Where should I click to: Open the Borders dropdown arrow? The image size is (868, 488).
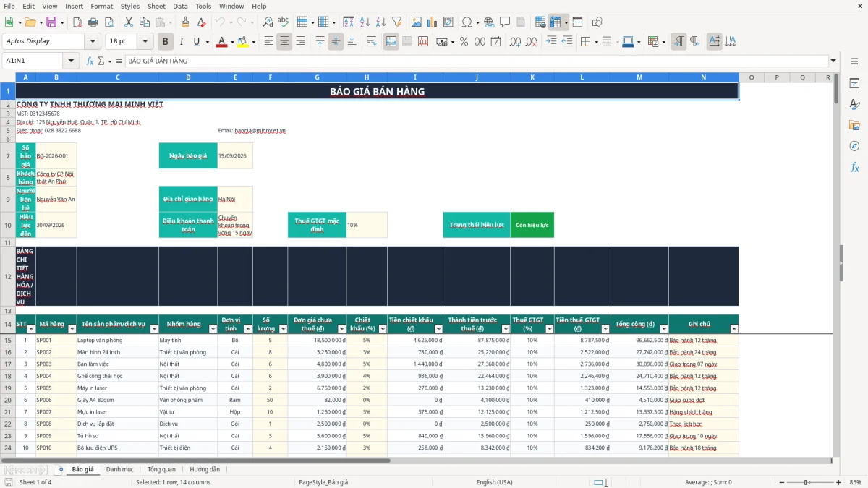[x=597, y=41]
